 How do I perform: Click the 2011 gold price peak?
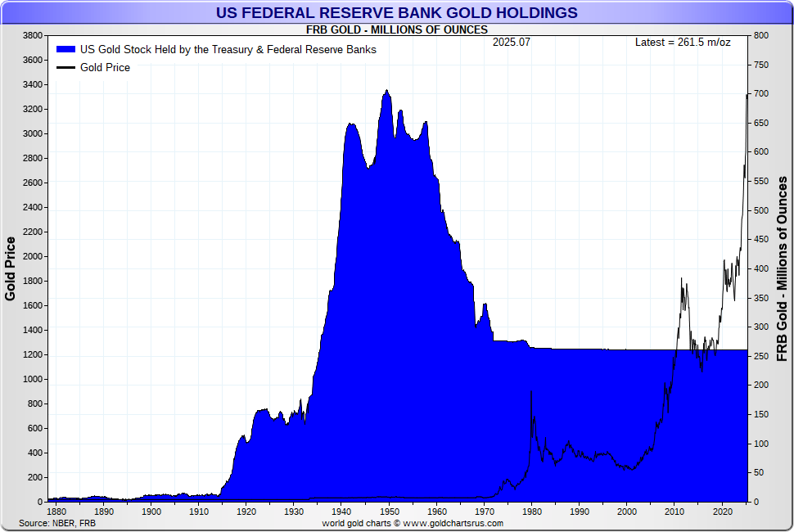682,278
